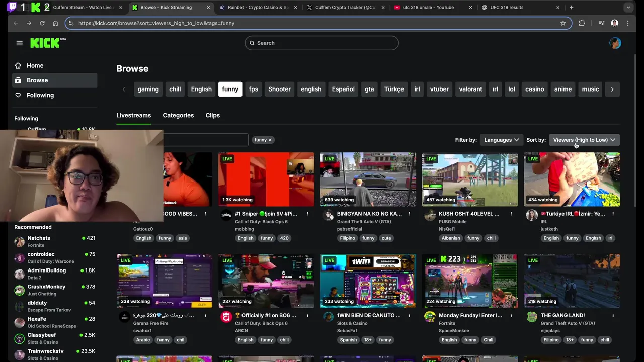Click the Albanian tag on the NisQel1 stream

[451, 238]
